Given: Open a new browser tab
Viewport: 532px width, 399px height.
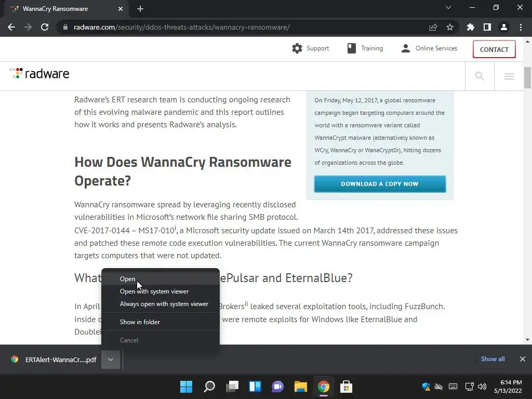Looking at the screenshot, I should [x=140, y=9].
